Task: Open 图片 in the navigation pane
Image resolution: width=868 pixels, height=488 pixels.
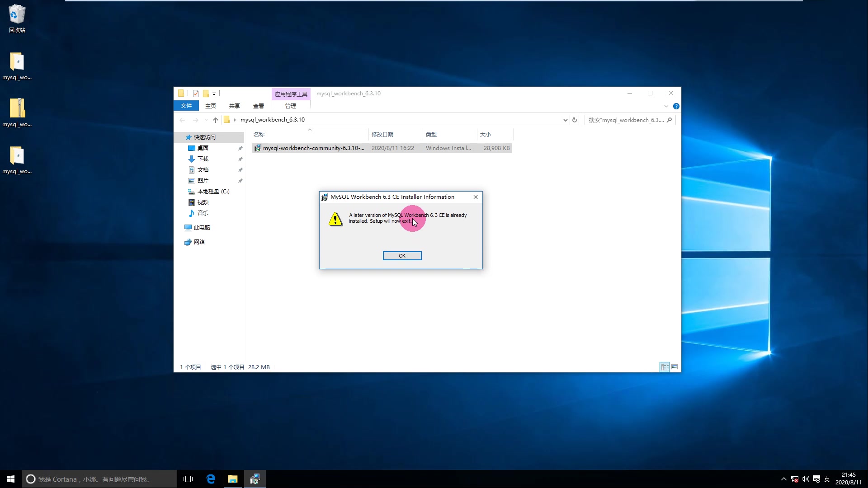Action: point(203,180)
